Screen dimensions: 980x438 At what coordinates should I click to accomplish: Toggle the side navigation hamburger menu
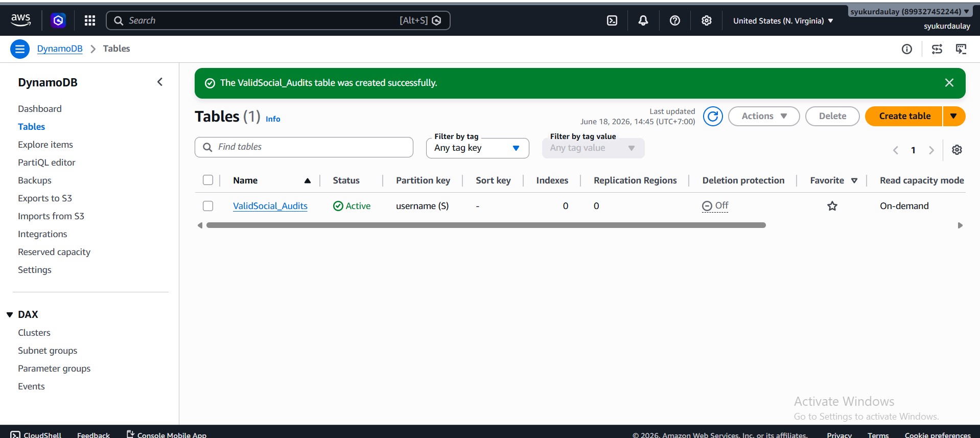pyautogui.click(x=20, y=49)
